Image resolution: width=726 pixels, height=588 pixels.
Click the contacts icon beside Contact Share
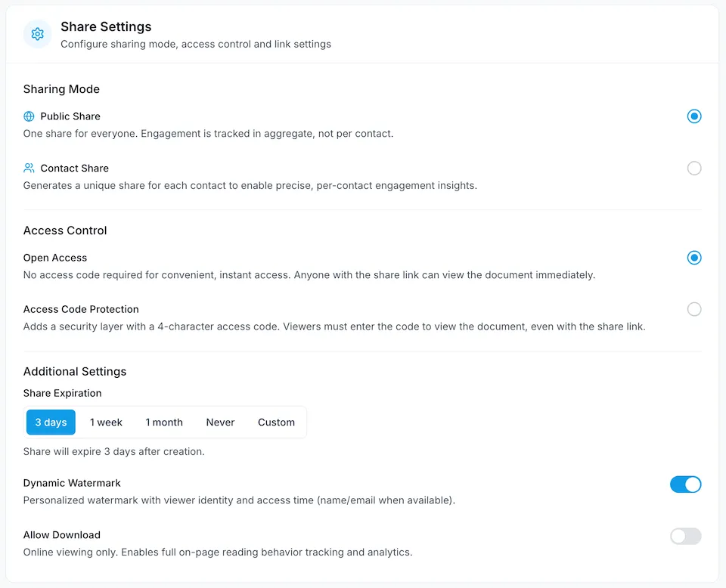click(29, 168)
